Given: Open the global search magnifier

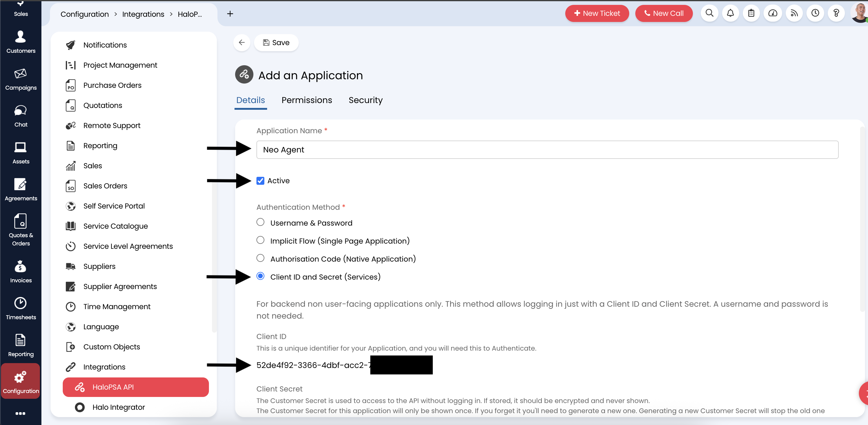Looking at the screenshot, I should pyautogui.click(x=709, y=13).
